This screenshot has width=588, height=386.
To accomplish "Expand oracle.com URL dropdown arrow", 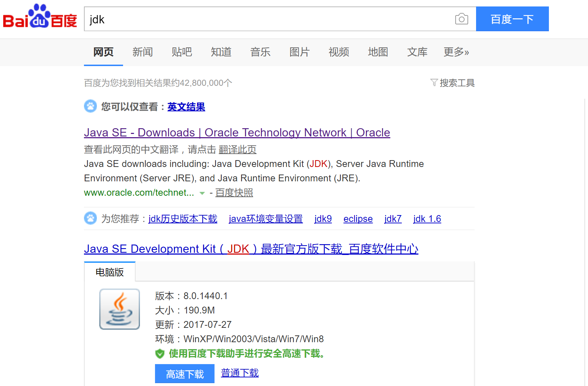I will 202,193.
